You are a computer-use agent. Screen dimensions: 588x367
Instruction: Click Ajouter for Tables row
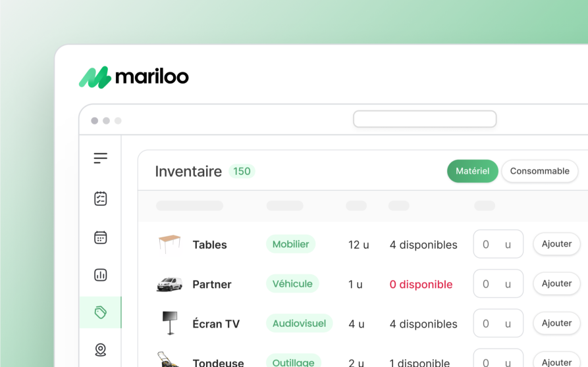pyautogui.click(x=556, y=244)
